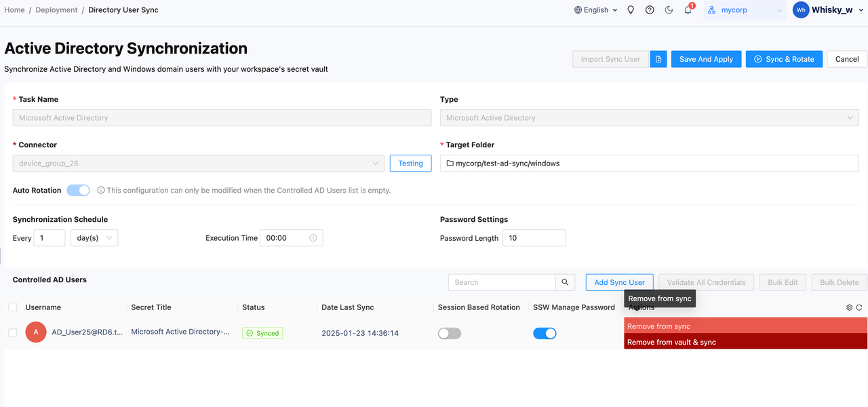Click the clock icon in Execution Time
The image size is (868, 407).
click(313, 238)
